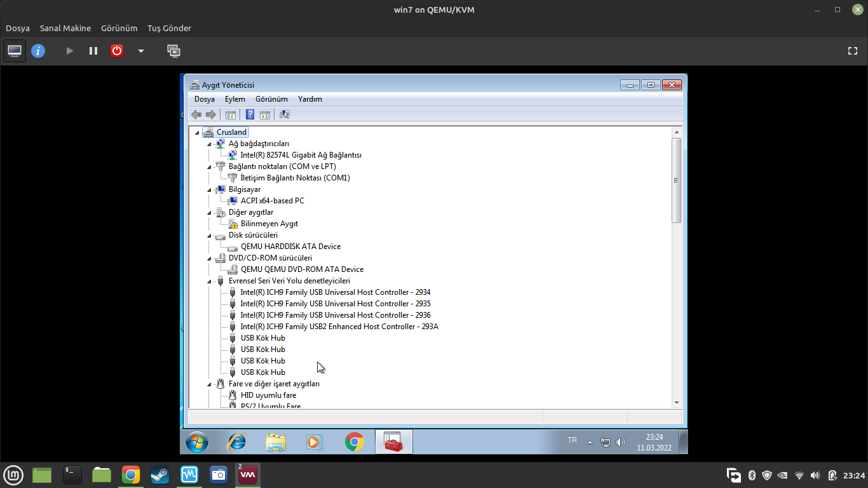
Task: Click TR language indicator in guest tray
Action: pyautogui.click(x=573, y=440)
